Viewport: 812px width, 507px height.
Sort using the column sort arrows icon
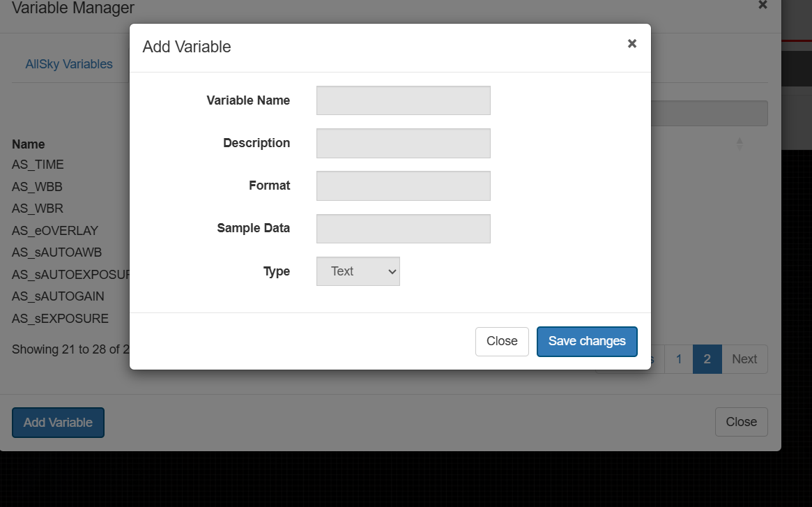pyautogui.click(x=740, y=144)
